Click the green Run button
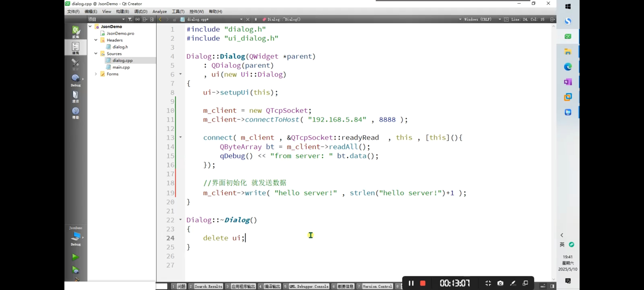The height and width of the screenshot is (290, 644). point(75,257)
